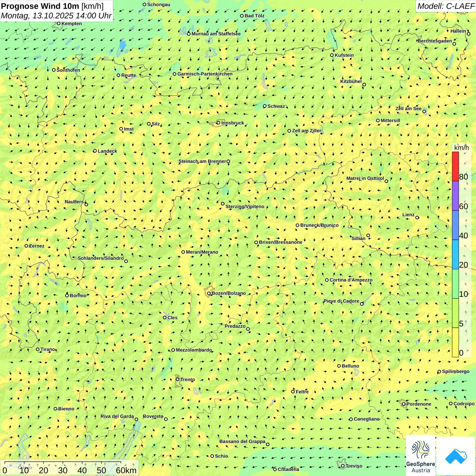476x476 pixels.
Task: Click the Lienz city marker
Action: coord(417,218)
